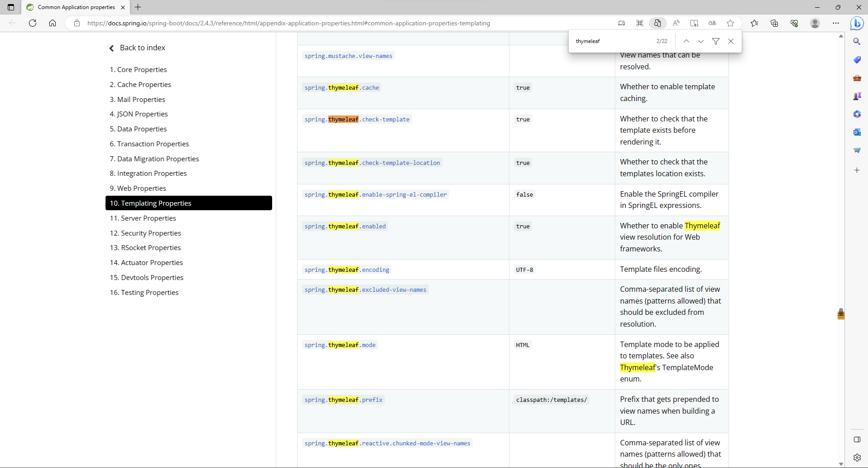The image size is (868, 468).
Task: Open the user profile icon
Action: coord(815,23)
